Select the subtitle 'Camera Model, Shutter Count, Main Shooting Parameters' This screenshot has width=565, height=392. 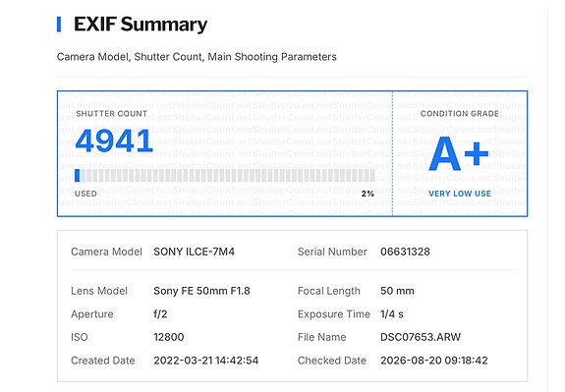pos(197,57)
